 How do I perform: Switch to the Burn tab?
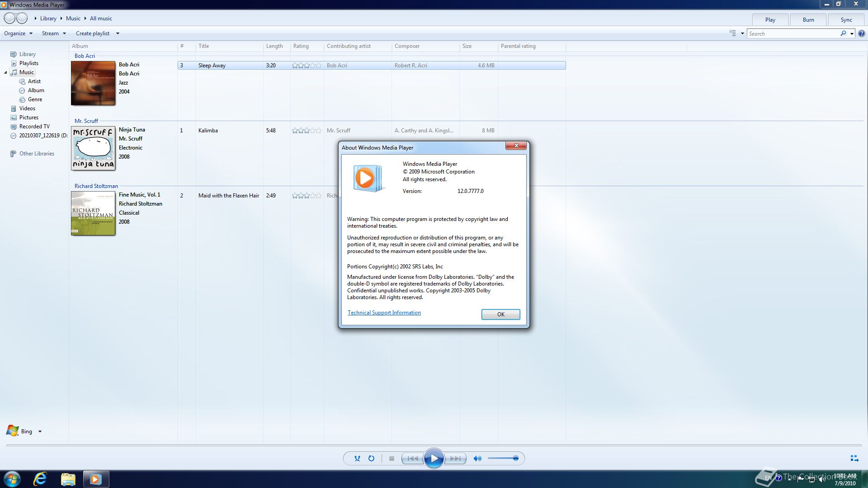tap(808, 20)
